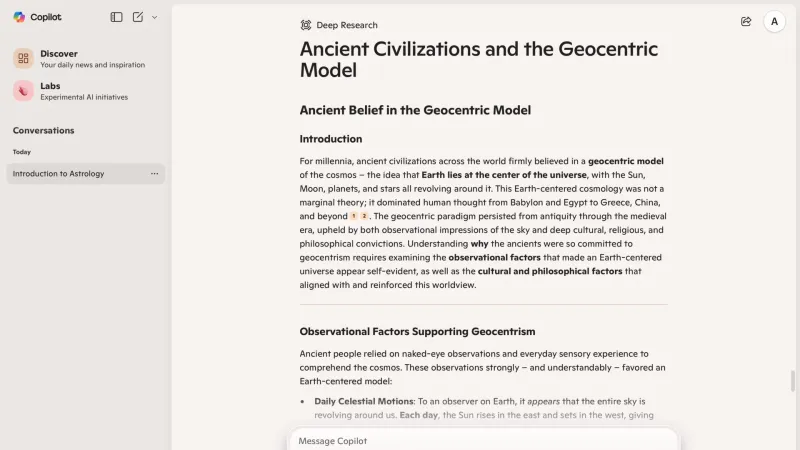Open the Labs icon tile
This screenshot has height=450, width=800.
coord(23,91)
